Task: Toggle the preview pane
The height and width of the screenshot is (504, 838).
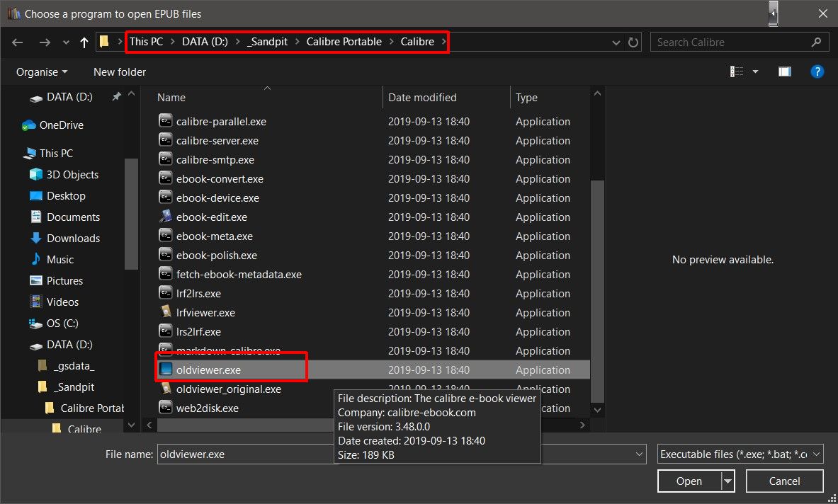Action: [785, 71]
